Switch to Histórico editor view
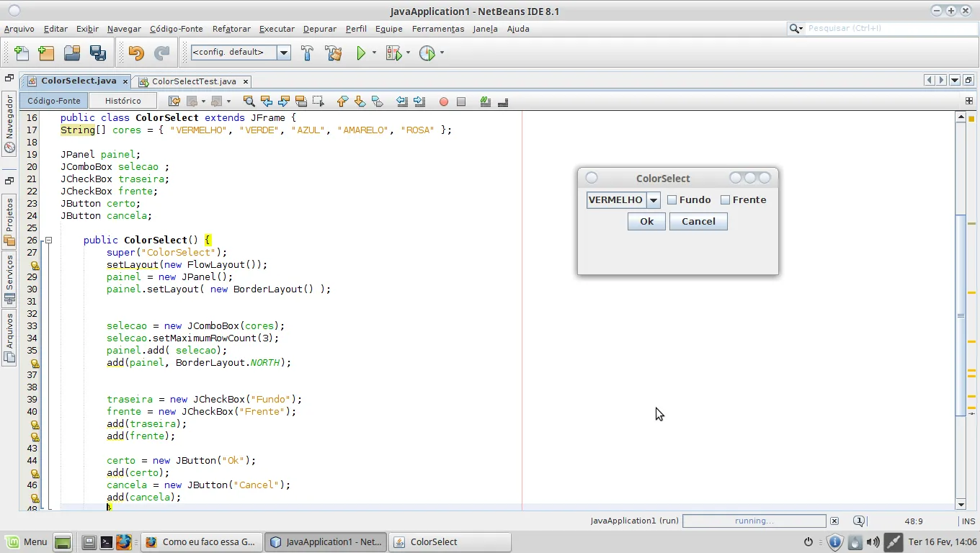 [x=122, y=101]
